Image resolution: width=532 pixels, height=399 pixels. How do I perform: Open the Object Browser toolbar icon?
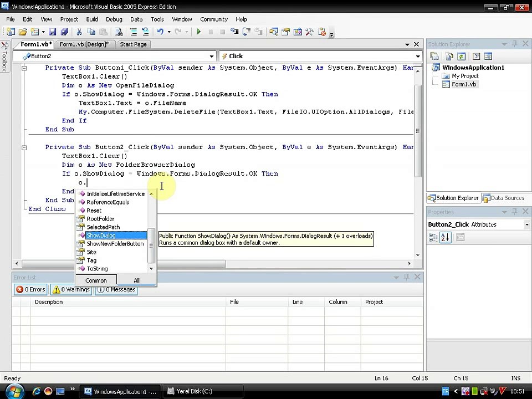pyautogui.click(x=298, y=32)
